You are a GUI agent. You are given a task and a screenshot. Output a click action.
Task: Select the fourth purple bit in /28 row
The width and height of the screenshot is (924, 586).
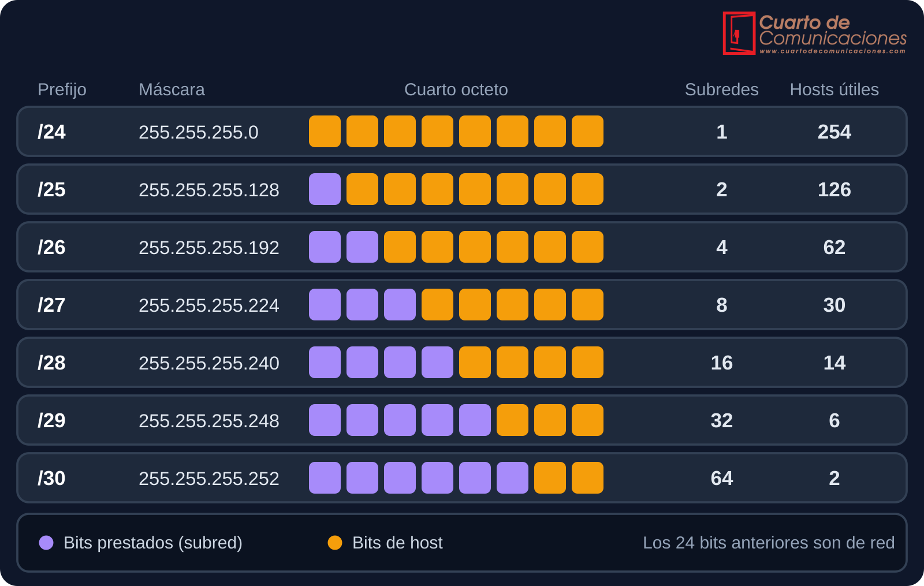437,363
